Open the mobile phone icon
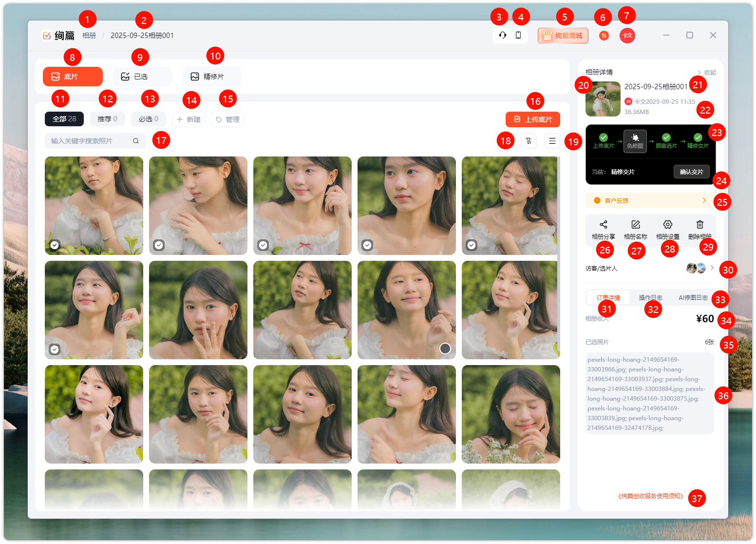The image size is (756, 544). (x=518, y=35)
